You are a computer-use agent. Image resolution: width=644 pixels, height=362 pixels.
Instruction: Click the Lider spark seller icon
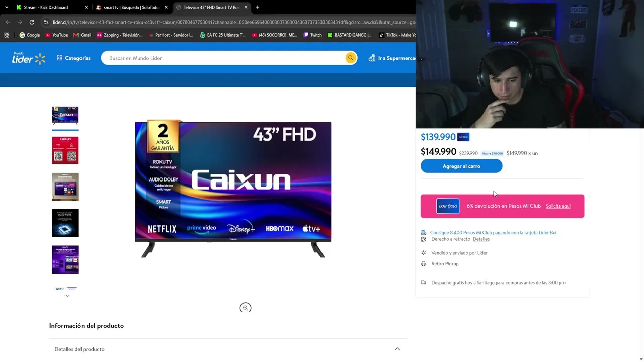[423, 253]
